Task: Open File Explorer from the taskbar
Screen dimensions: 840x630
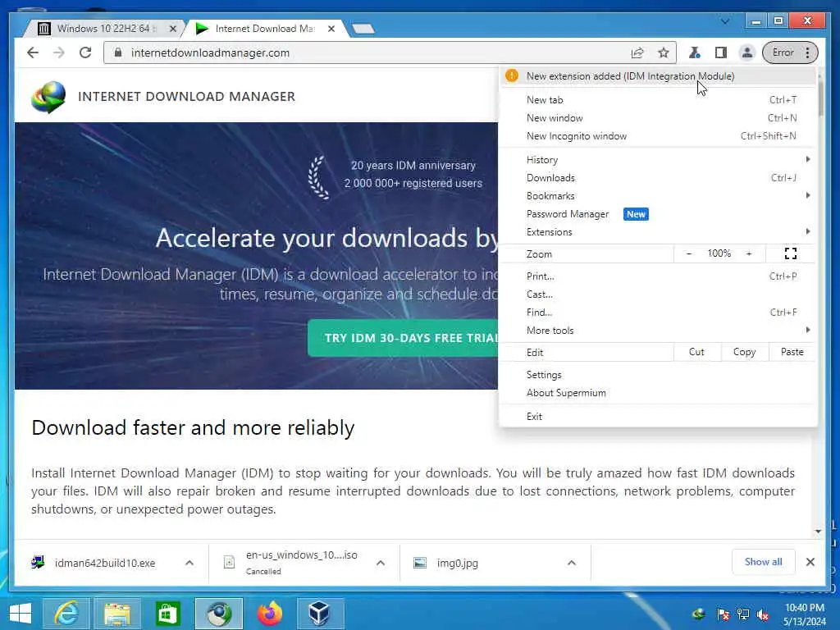Action: point(117,614)
